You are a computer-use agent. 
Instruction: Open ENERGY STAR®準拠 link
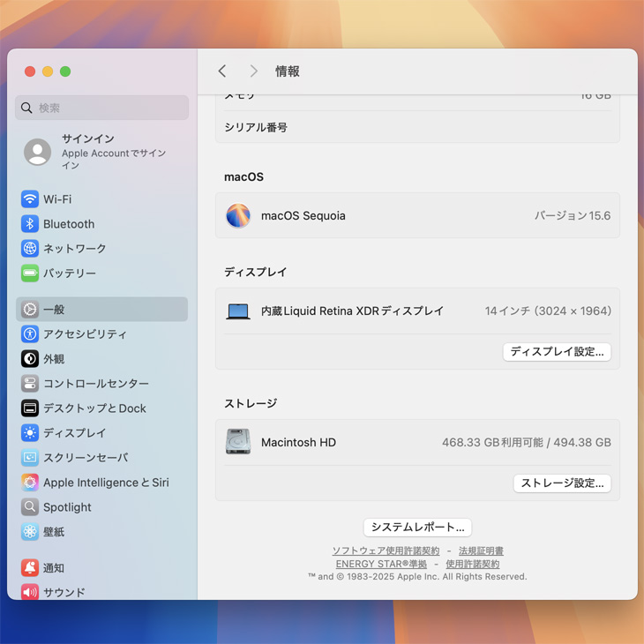[x=381, y=564]
